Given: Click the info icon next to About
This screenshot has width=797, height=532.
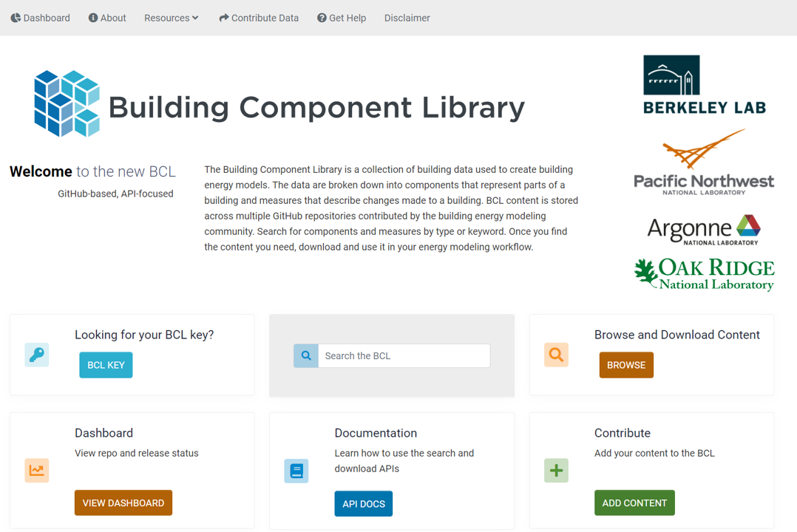Looking at the screenshot, I should tap(92, 18).
